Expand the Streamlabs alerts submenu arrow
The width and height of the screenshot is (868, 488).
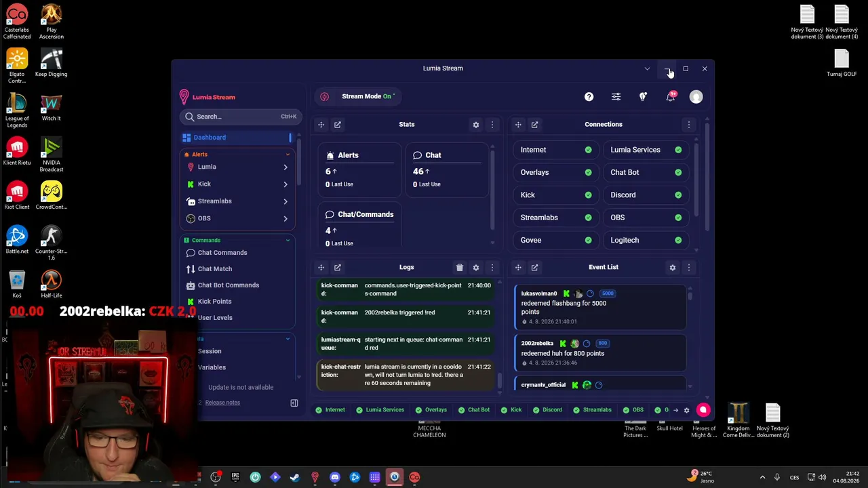pyautogui.click(x=285, y=201)
